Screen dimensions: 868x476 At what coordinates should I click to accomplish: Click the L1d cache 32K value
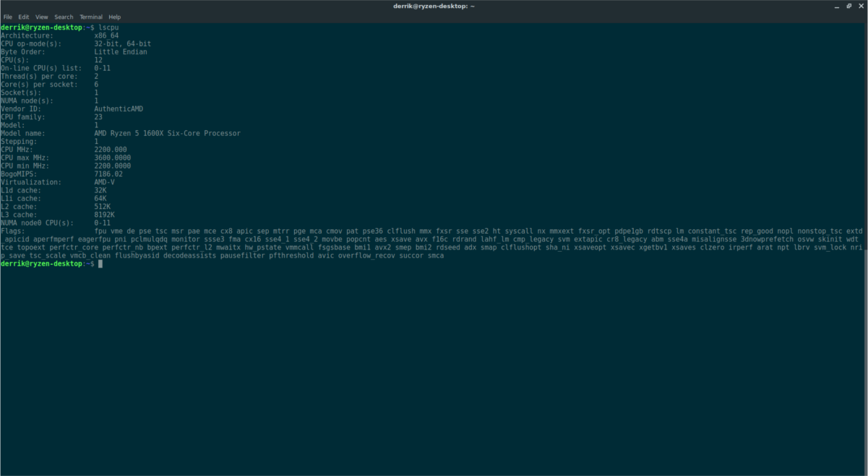point(100,190)
